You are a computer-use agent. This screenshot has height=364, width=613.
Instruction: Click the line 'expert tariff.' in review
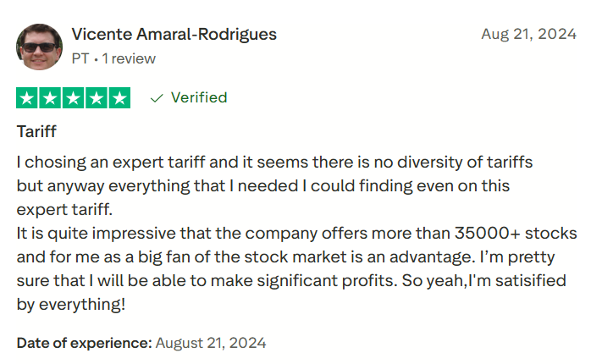(x=64, y=209)
